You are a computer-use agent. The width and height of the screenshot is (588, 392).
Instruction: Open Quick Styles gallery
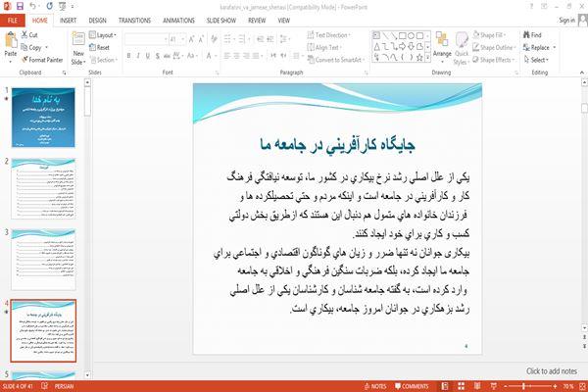(462, 49)
